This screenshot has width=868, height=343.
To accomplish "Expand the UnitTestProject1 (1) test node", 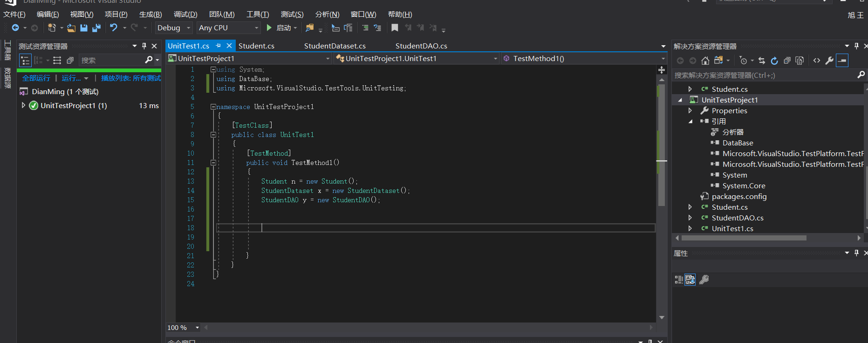I will click(23, 105).
